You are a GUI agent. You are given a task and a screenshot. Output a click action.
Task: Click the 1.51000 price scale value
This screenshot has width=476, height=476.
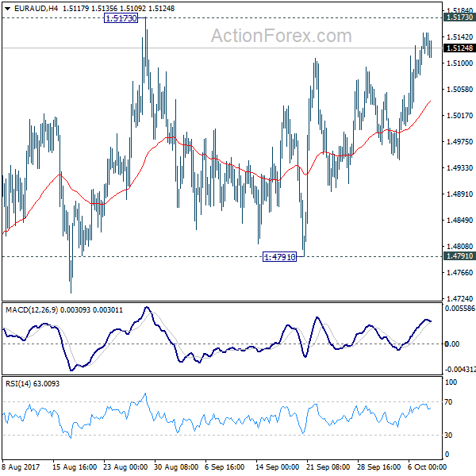coord(459,63)
